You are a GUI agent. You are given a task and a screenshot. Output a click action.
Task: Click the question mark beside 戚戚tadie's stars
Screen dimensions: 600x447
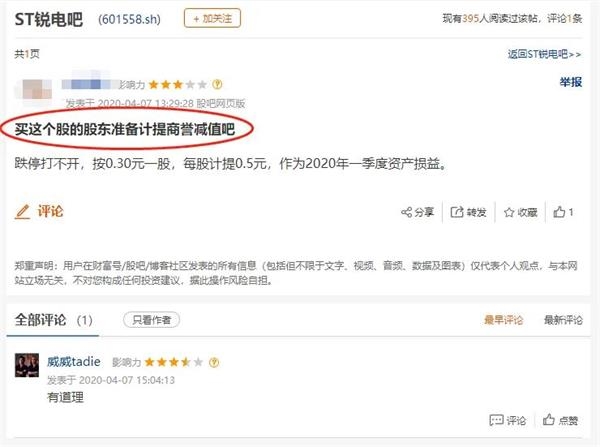point(214,362)
